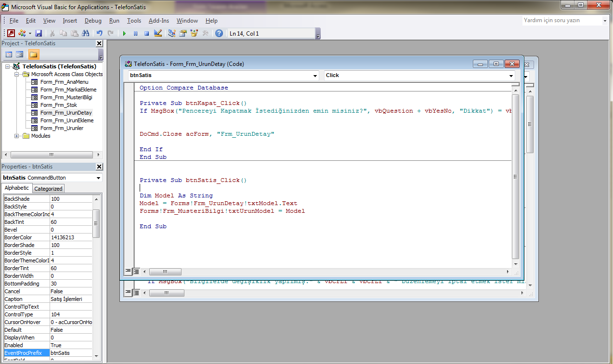Screen dimensions: 613x364
Task: Toggle Folders view in the Project pane
Action: (33, 54)
